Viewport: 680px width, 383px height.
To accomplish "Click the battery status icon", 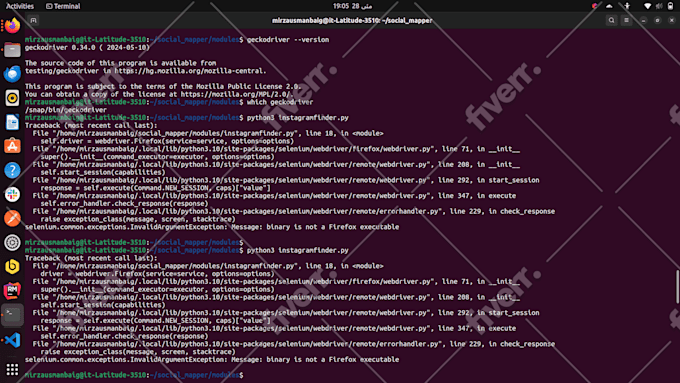I will tap(670, 6).
